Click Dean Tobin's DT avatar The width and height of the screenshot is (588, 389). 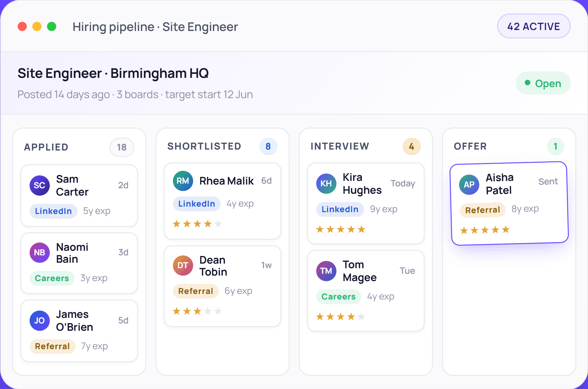tap(183, 265)
